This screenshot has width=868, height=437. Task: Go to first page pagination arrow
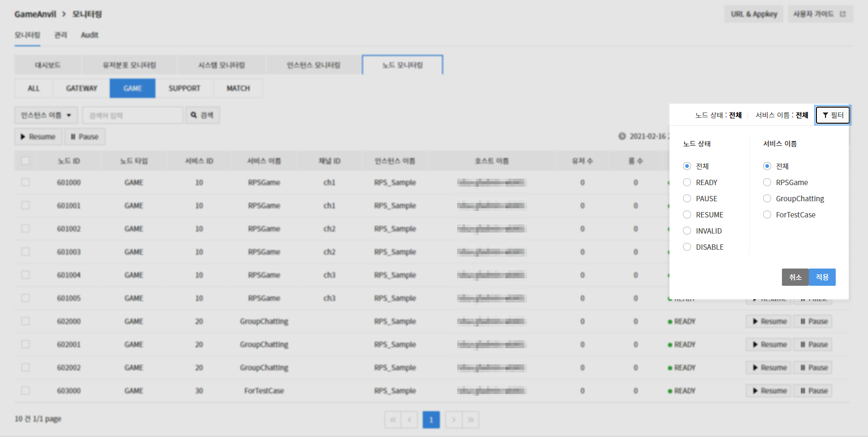click(393, 420)
